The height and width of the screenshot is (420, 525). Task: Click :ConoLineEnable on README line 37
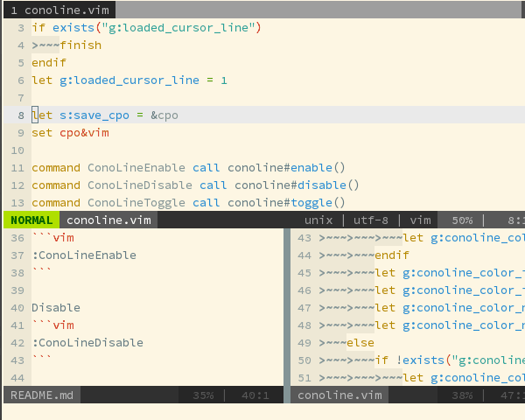click(x=84, y=255)
